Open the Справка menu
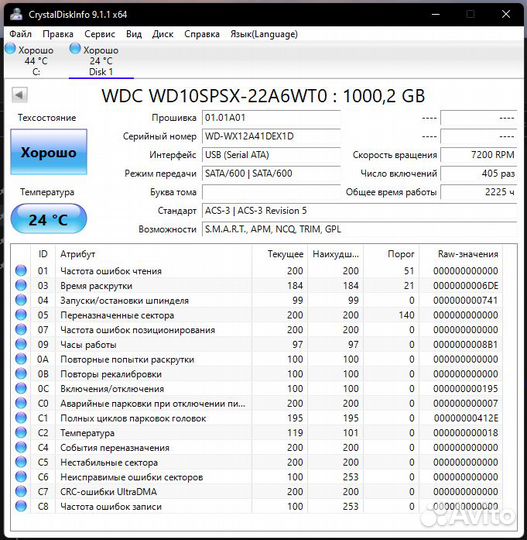The image size is (527, 540). pos(202,34)
